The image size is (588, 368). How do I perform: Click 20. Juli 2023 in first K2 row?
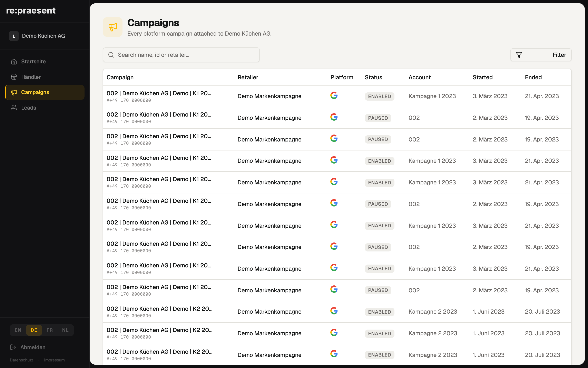(542, 312)
